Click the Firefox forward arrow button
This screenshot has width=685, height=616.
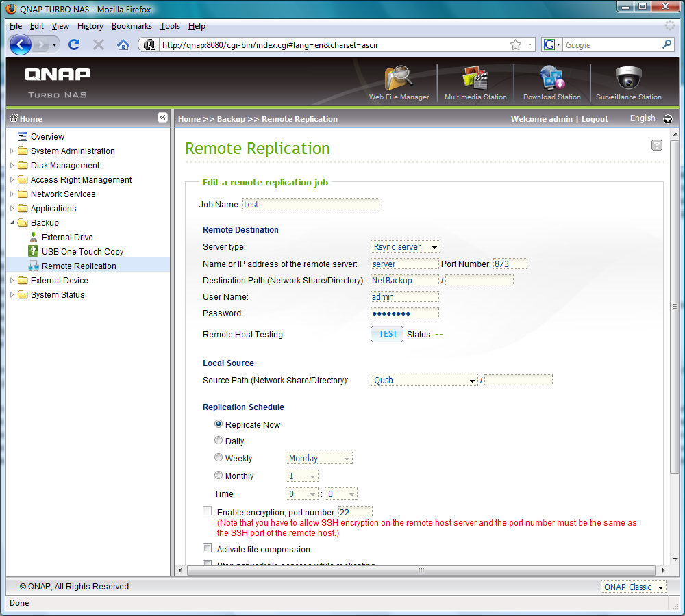pos(42,44)
